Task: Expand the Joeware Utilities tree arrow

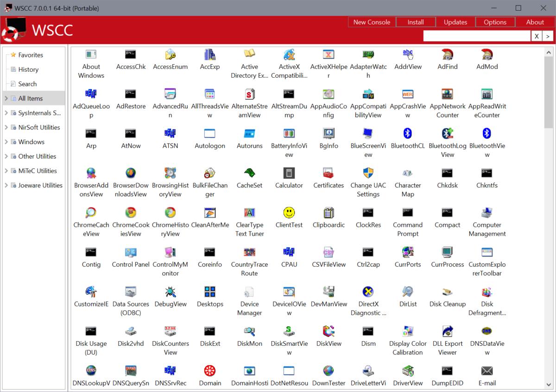Action: [x=6, y=185]
